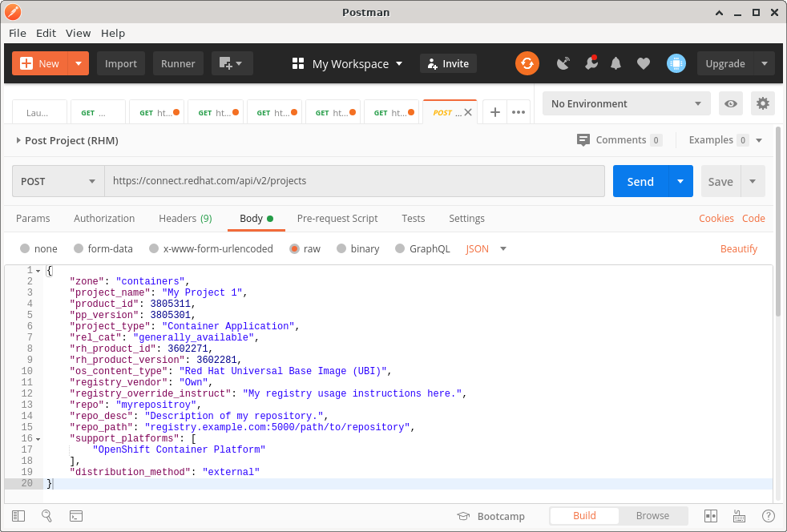Open the Upgrade dropdown arrow
The image size is (787, 532).
click(765, 64)
